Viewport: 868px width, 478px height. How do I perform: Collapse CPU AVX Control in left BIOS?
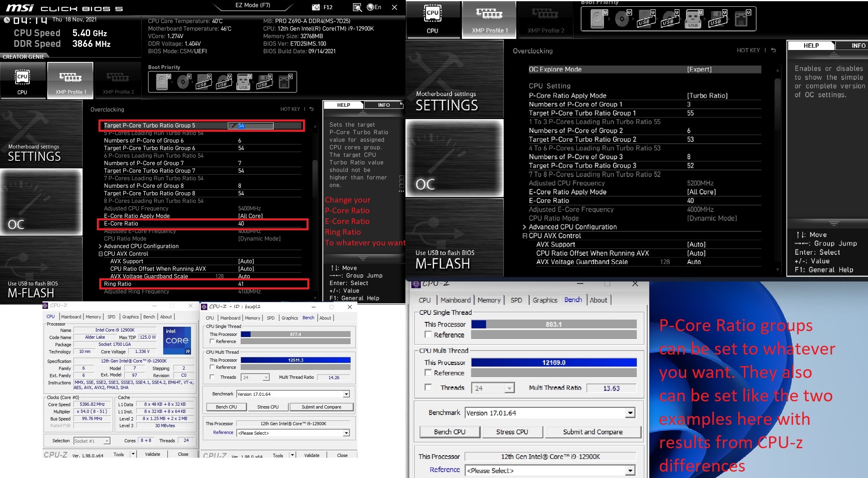(100, 254)
